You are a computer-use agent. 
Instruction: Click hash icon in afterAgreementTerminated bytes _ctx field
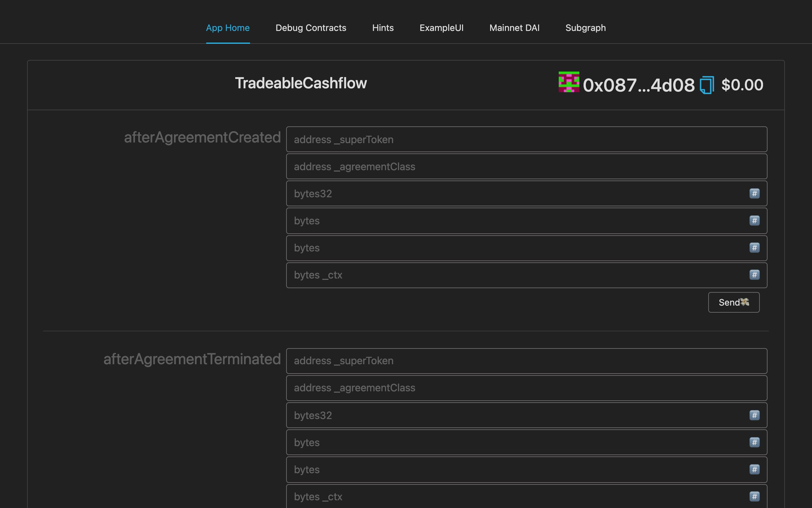tap(754, 497)
